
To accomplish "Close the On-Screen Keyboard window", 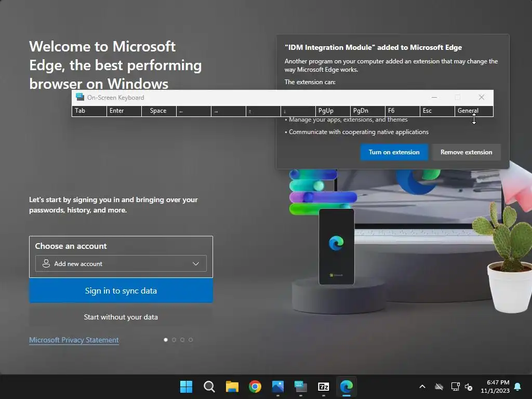I will 482,97.
